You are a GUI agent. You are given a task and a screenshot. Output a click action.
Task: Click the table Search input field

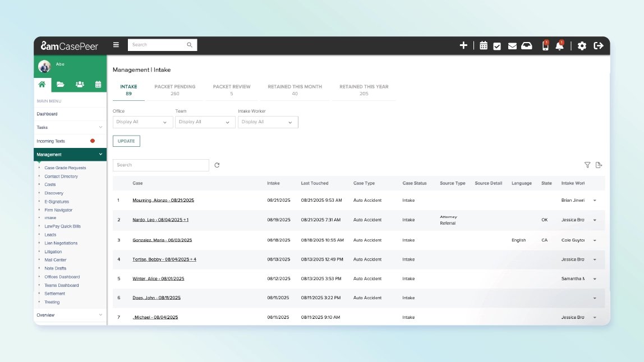pyautogui.click(x=161, y=165)
